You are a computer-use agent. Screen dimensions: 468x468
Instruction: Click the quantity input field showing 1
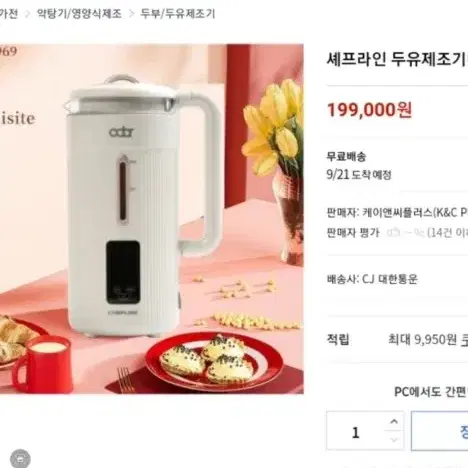(x=356, y=431)
